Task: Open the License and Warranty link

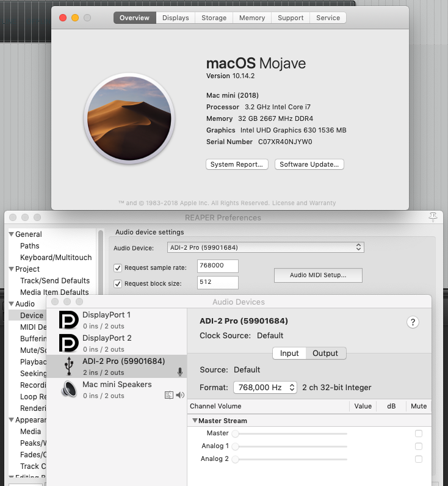Action: pyautogui.click(x=303, y=203)
